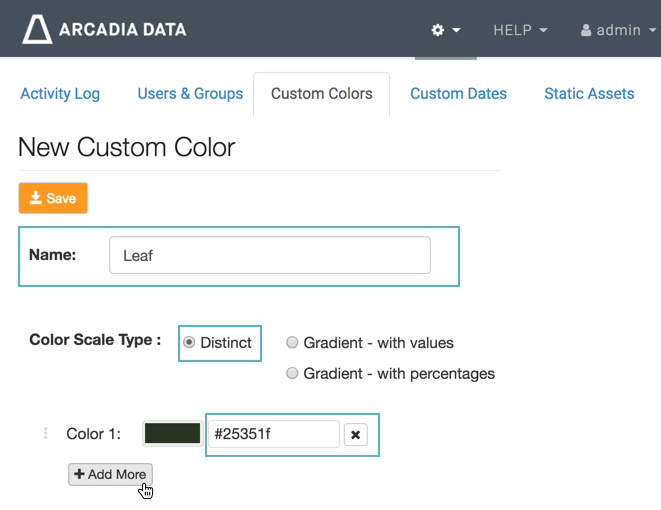Choose Gradient - with values option
Viewport: 661px width, 510px height.
[293, 342]
